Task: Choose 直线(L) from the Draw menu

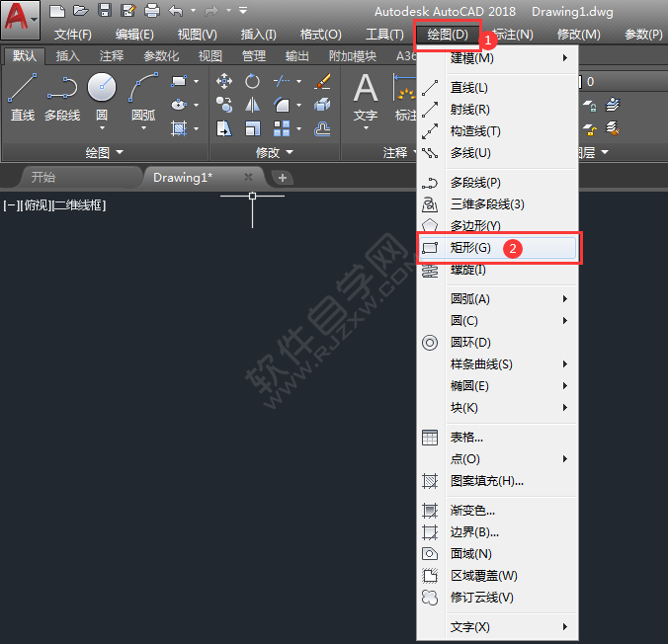Action: pyautogui.click(x=497, y=88)
